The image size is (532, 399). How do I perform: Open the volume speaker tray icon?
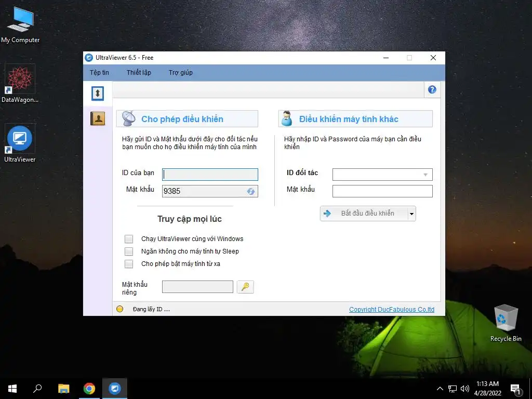tap(465, 389)
